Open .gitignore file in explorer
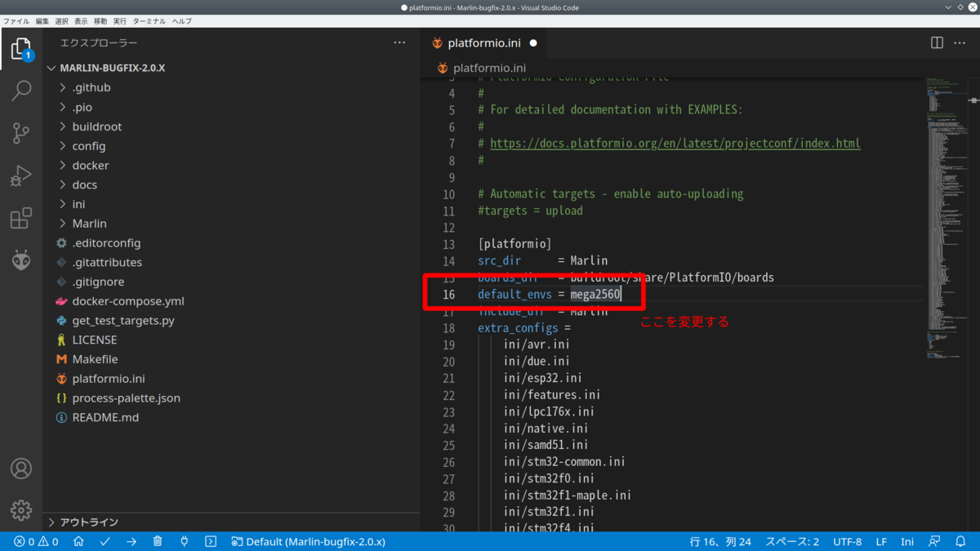Image resolution: width=980 pixels, height=551 pixels. click(x=98, y=282)
